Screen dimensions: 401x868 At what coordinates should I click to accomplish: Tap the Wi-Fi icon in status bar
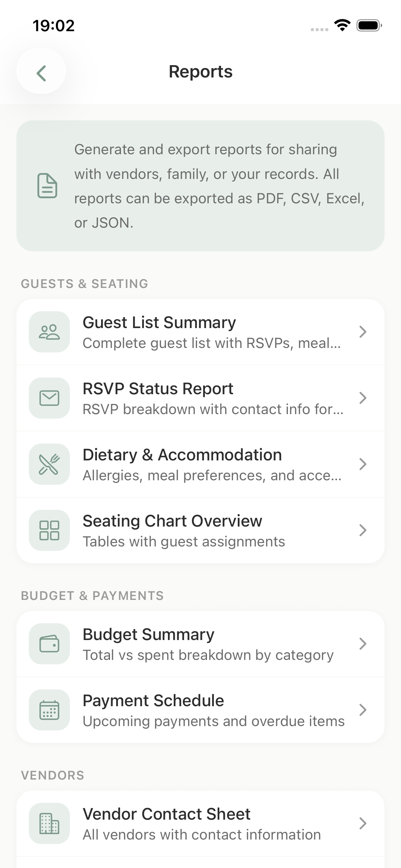[x=342, y=25]
